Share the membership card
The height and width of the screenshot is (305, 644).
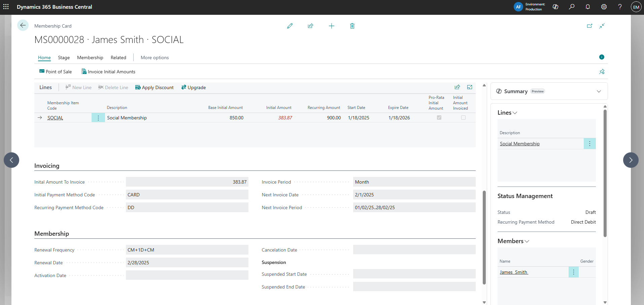pos(310,26)
